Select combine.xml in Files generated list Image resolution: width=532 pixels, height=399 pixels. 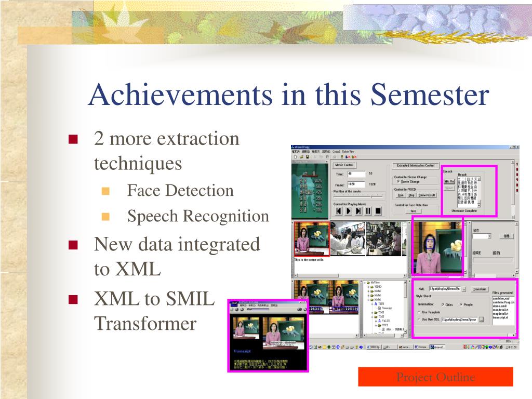coord(501,299)
